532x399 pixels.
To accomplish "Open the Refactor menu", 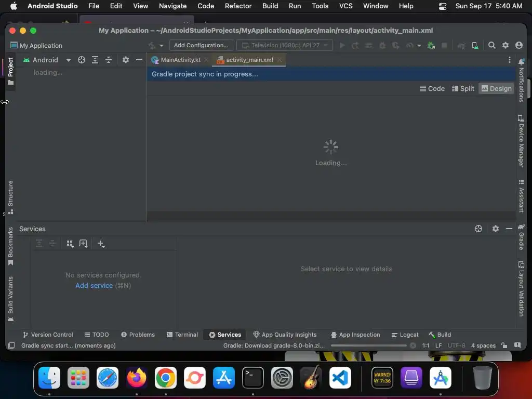I will pyautogui.click(x=238, y=6).
